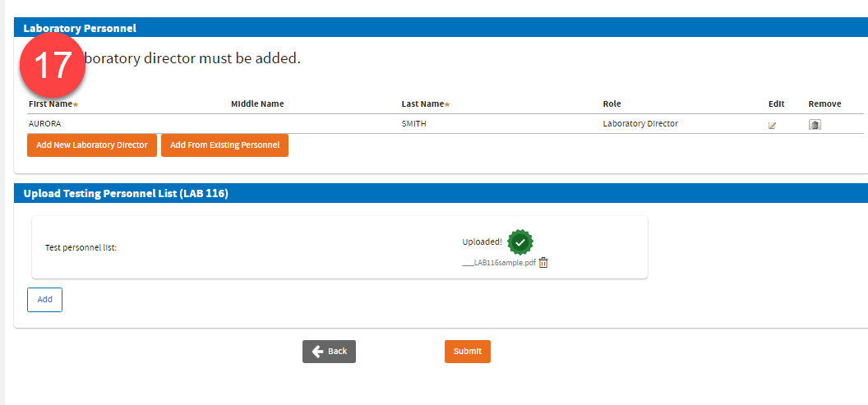Viewport: 868px width, 405px height.
Task: Remove AURORA SMITH from personnel
Action: 815,125
